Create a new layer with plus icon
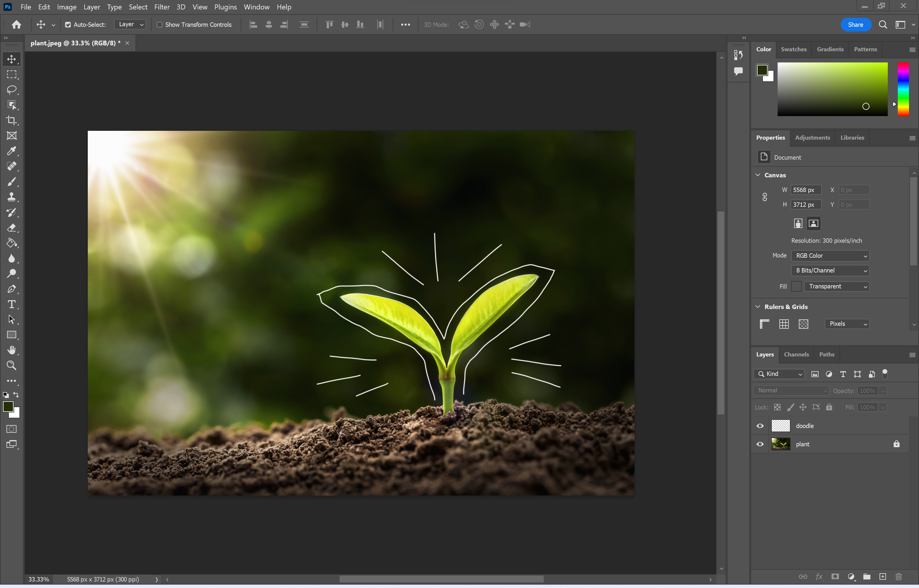Viewport: 919px width, 588px height. point(883,577)
